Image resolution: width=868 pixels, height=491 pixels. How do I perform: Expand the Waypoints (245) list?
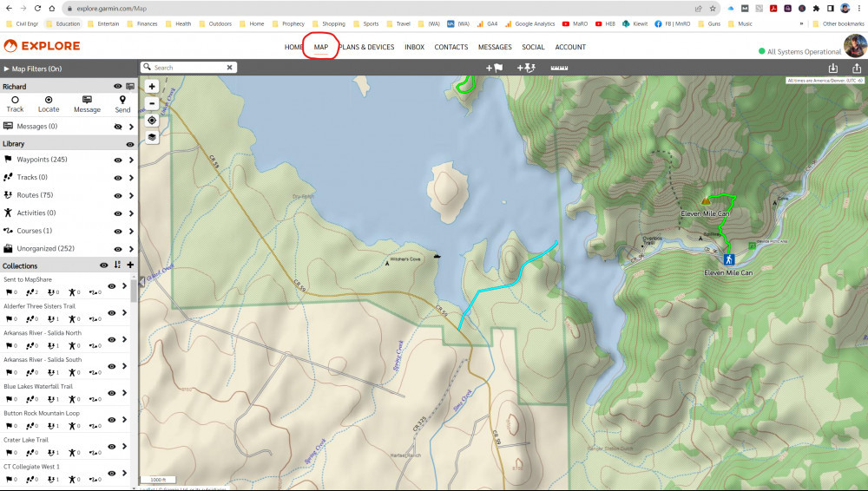pyautogui.click(x=131, y=160)
